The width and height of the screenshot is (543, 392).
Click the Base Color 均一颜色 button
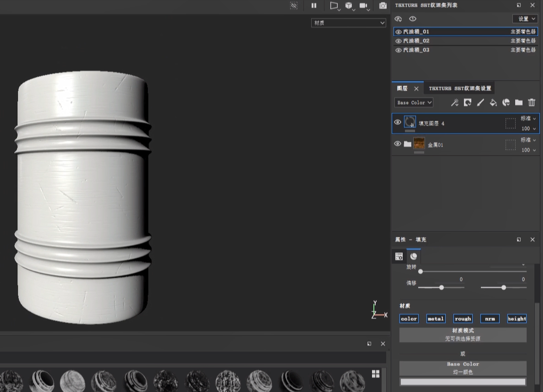pyautogui.click(x=463, y=368)
